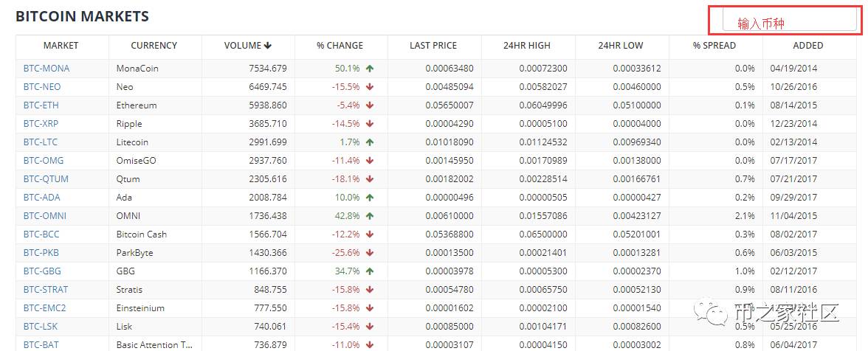868x351 pixels.
Task: Open the BTC-OMNI market link
Action: click(x=45, y=215)
